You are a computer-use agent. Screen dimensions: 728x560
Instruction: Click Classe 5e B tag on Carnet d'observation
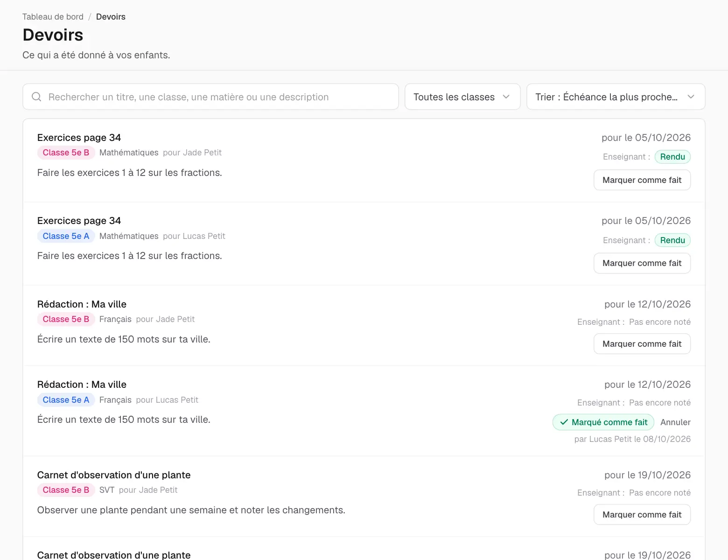point(66,490)
